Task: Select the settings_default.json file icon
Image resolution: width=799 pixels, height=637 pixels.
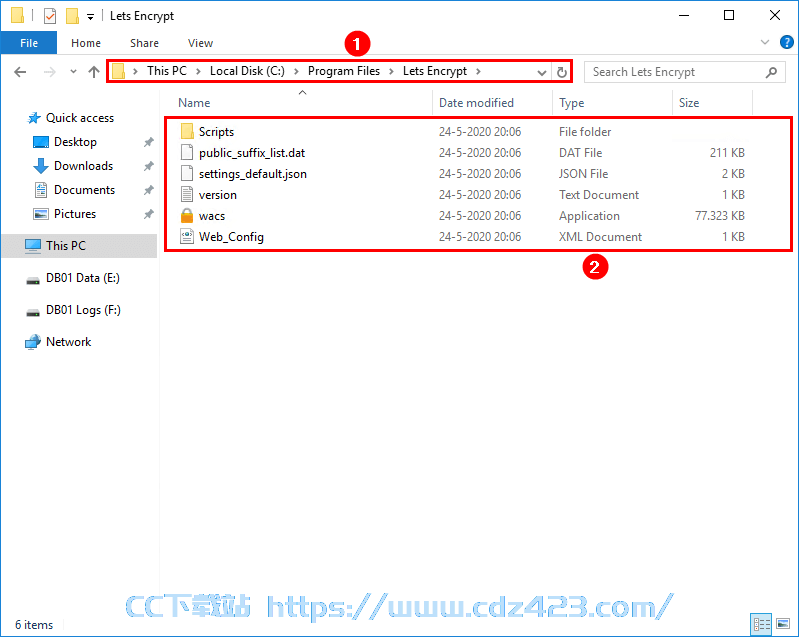Action: [x=187, y=173]
